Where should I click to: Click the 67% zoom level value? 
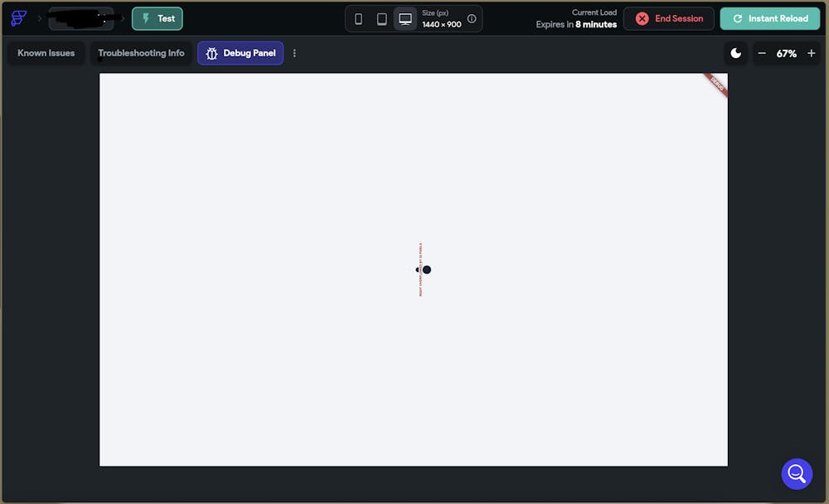pyautogui.click(x=786, y=53)
